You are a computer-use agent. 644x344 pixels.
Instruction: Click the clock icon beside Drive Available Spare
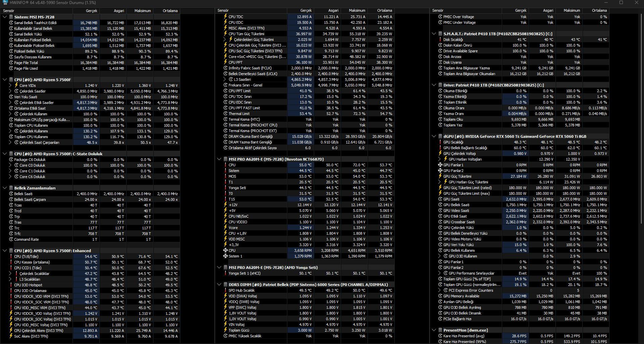(x=440, y=51)
